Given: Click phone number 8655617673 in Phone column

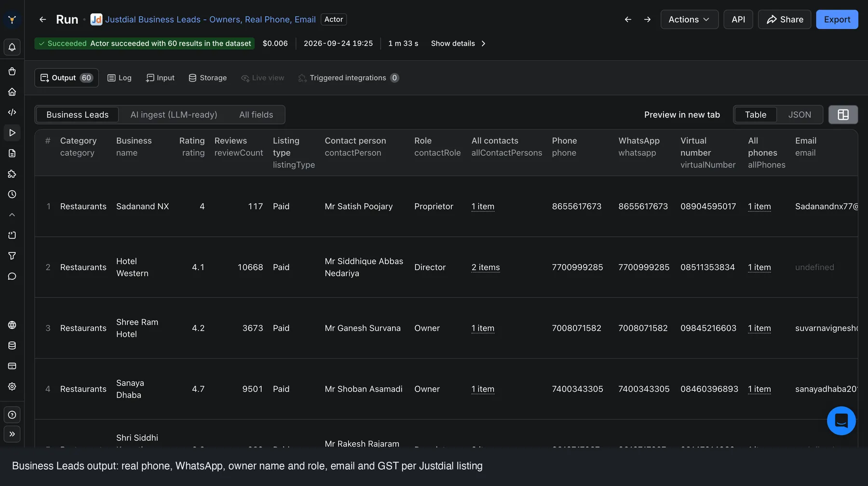Looking at the screenshot, I should [577, 206].
